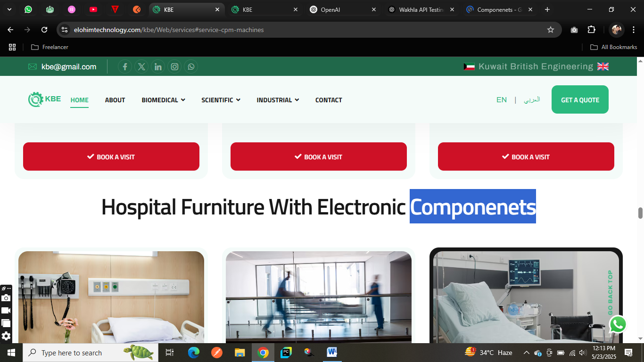The image size is (644, 362).
Task: Bookmark this page with star icon
Action: pyautogui.click(x=550, y=30)
